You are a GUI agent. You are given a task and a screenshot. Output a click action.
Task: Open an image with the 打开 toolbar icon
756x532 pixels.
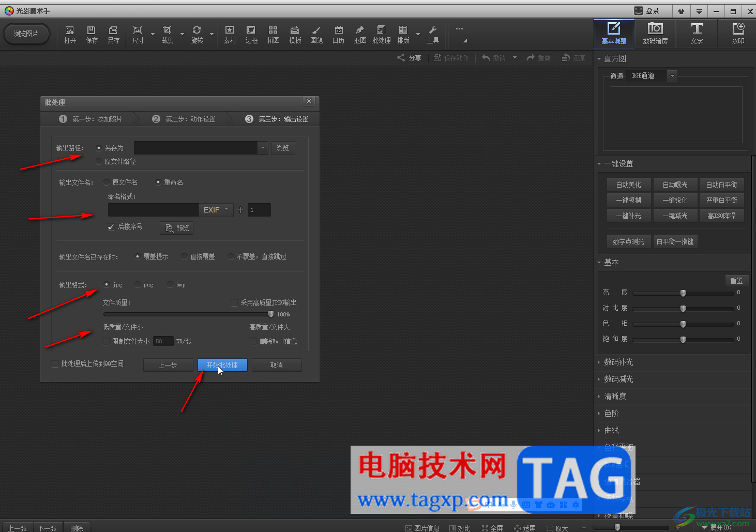tap(70, 35)
